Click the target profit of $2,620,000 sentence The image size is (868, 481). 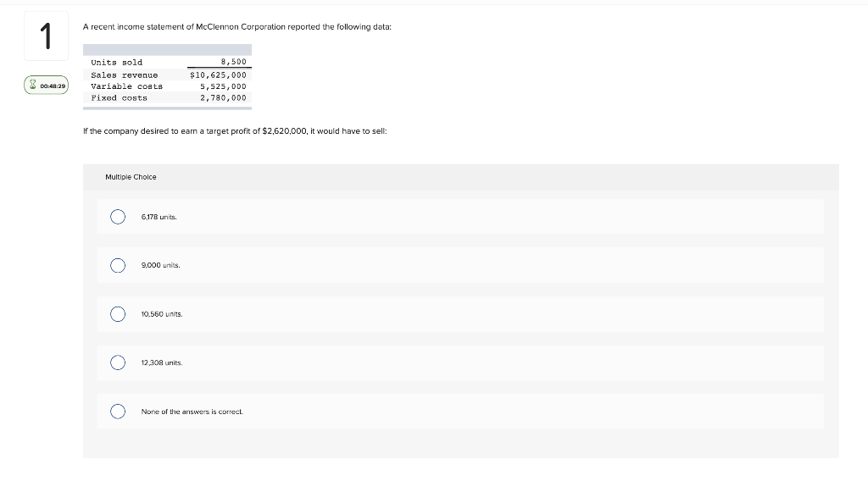pos(235,131)
